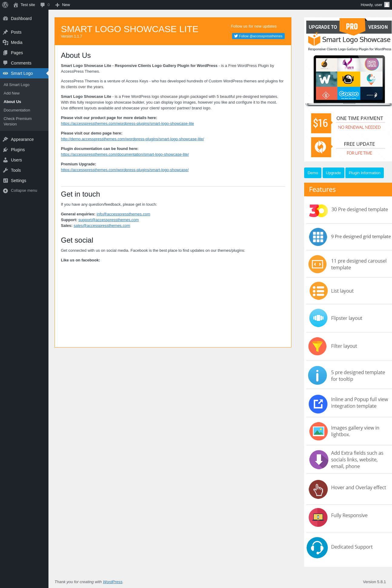Click the Follow @accesspressthemes Twitter button

[258, 36]
